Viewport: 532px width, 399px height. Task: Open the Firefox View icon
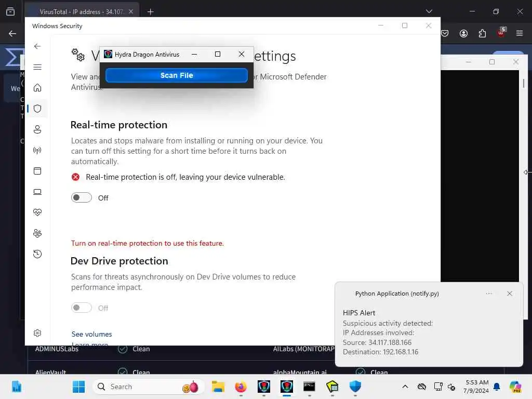click(x=10, y=11)
